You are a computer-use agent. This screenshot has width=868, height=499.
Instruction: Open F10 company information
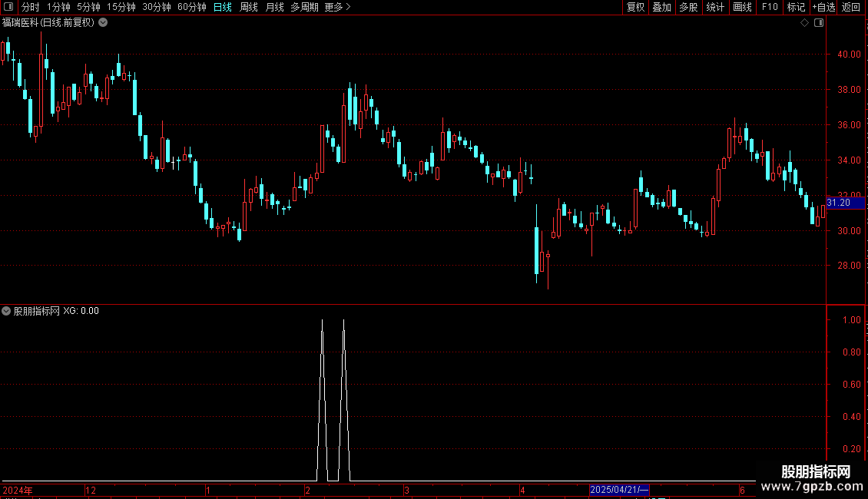click(x=770, y=7)
